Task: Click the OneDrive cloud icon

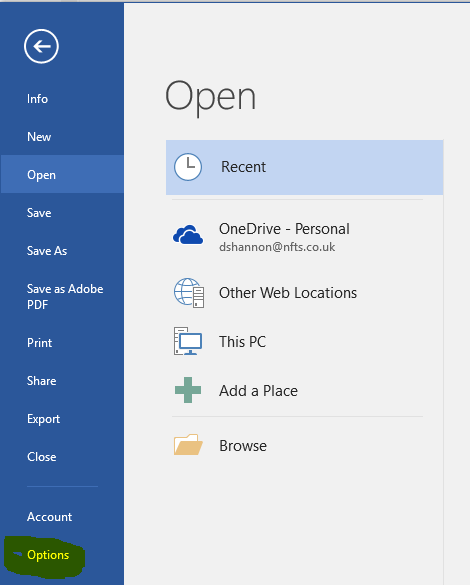Action: pyautogui.click(x=188, y=235)
